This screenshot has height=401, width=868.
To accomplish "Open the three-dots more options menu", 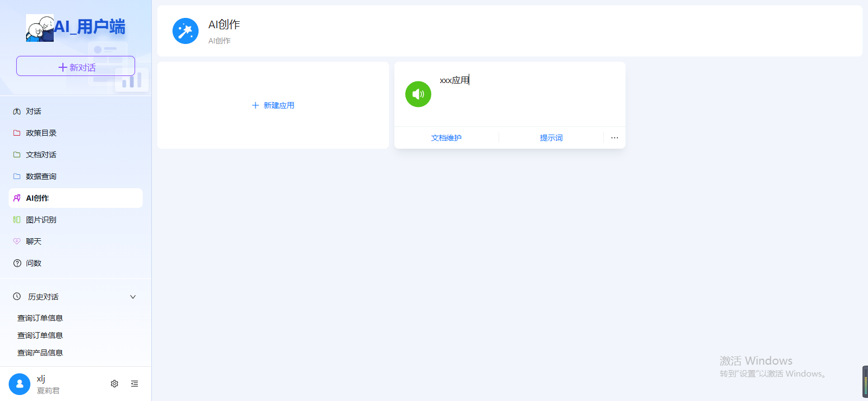I will [x=614, y=138].
